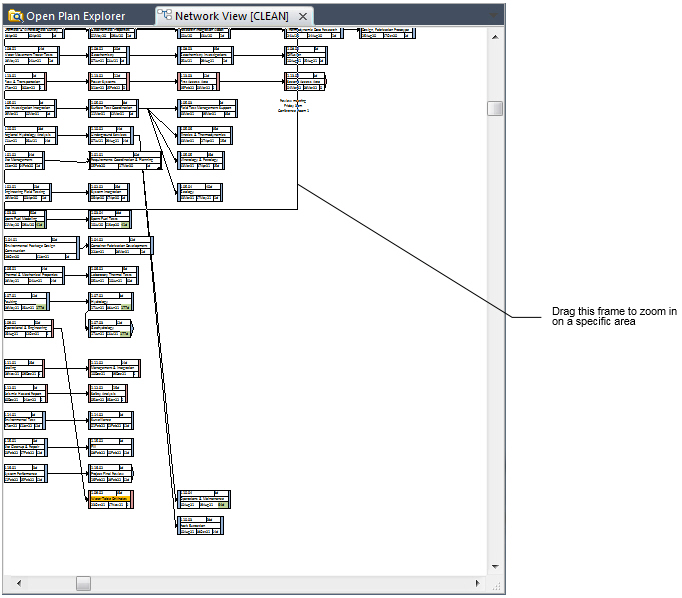Click the horizontal scrollbar thumb

click(84, 582)
